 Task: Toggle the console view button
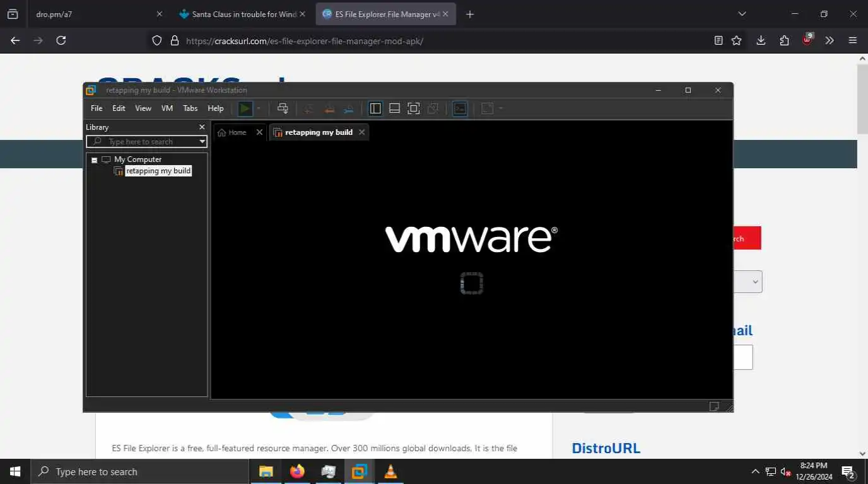460,108
